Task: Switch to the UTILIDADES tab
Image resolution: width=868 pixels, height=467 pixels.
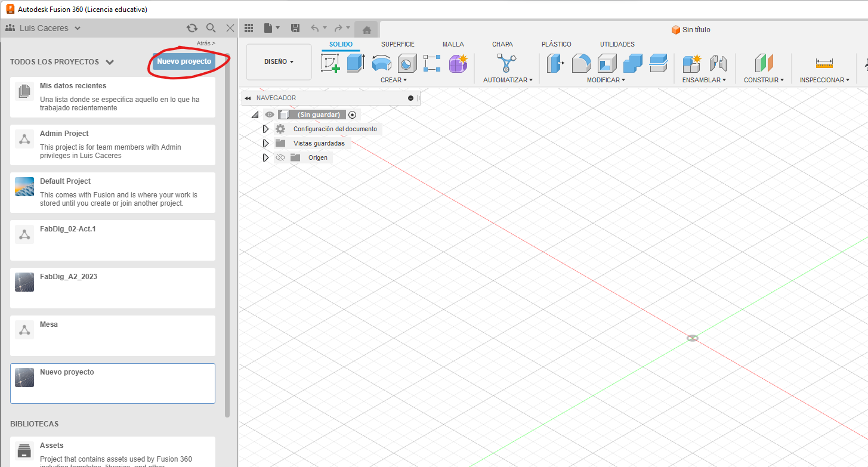Action: pyautogui.click(x=617, y=44)
